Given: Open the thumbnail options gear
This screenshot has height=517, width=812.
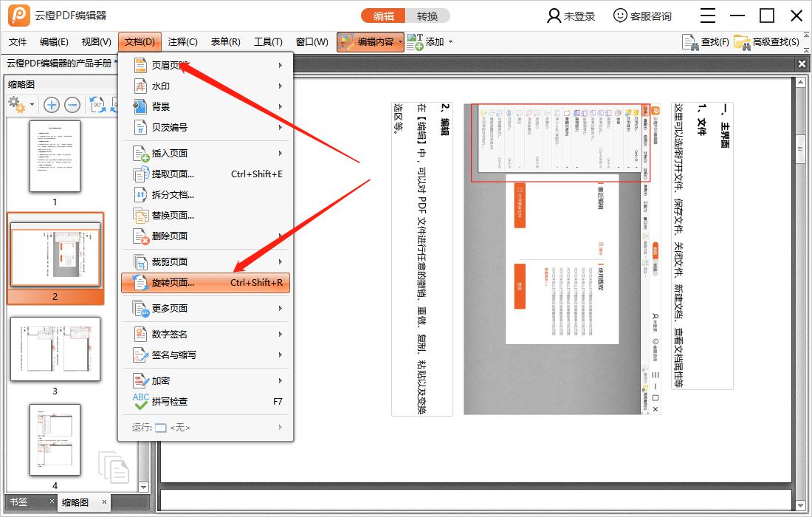Looking at the screenshot, I should point(16,105).
